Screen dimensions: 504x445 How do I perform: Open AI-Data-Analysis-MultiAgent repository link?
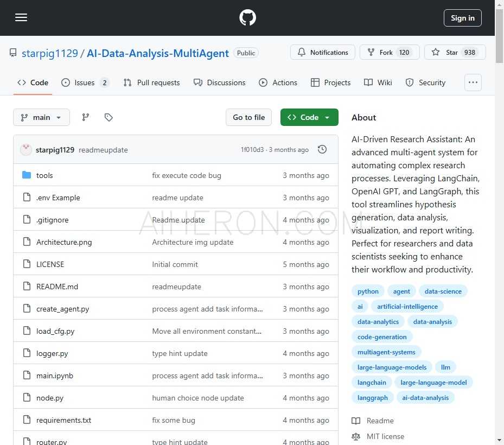(x=158, y=53)
